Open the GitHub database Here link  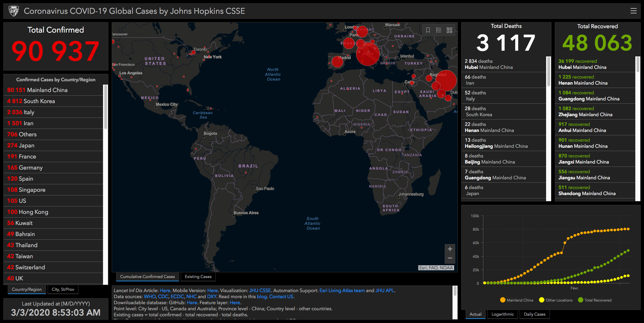pyautogui.click(x=192, y=303)
